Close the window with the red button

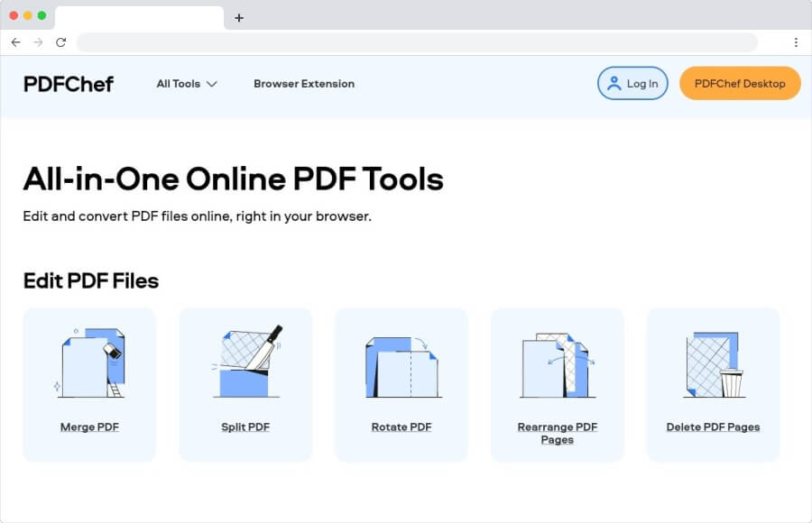point(14,15)
